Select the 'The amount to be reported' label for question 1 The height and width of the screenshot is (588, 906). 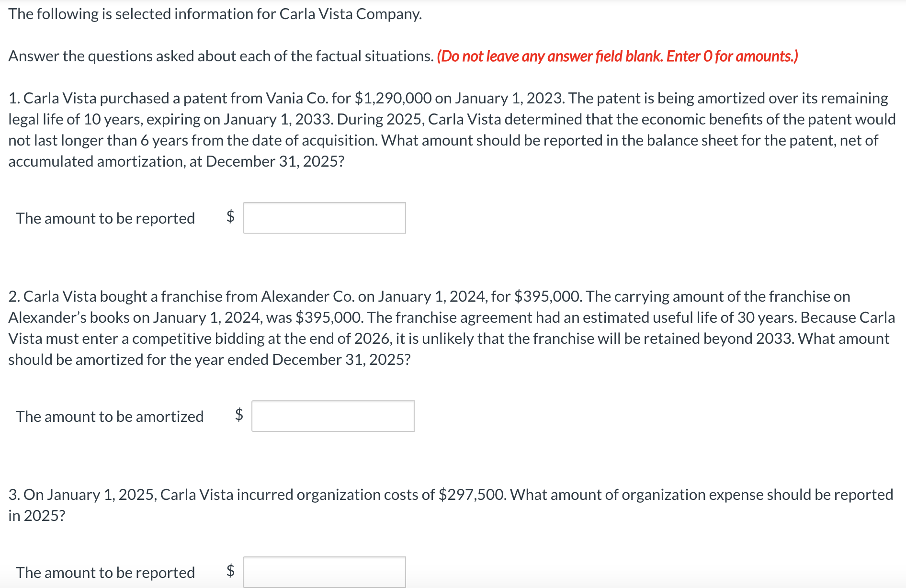tap(105, 218)
